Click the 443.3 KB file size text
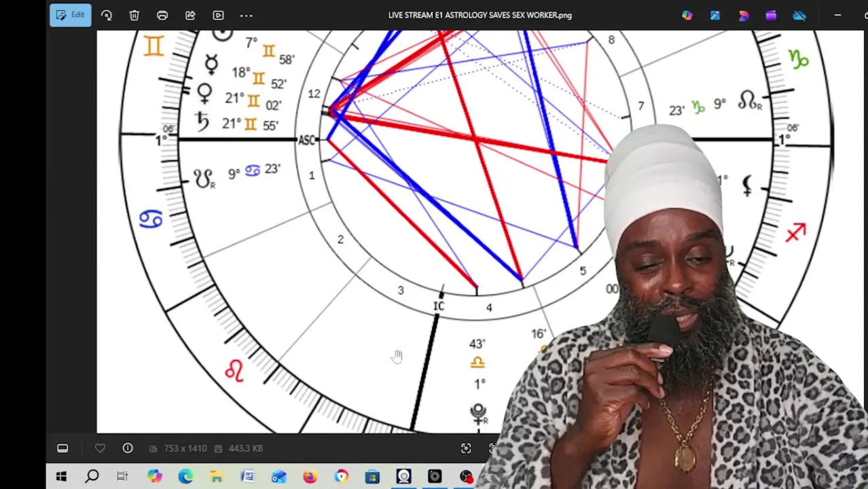868x489 pixels. click(x=245, y=448)
